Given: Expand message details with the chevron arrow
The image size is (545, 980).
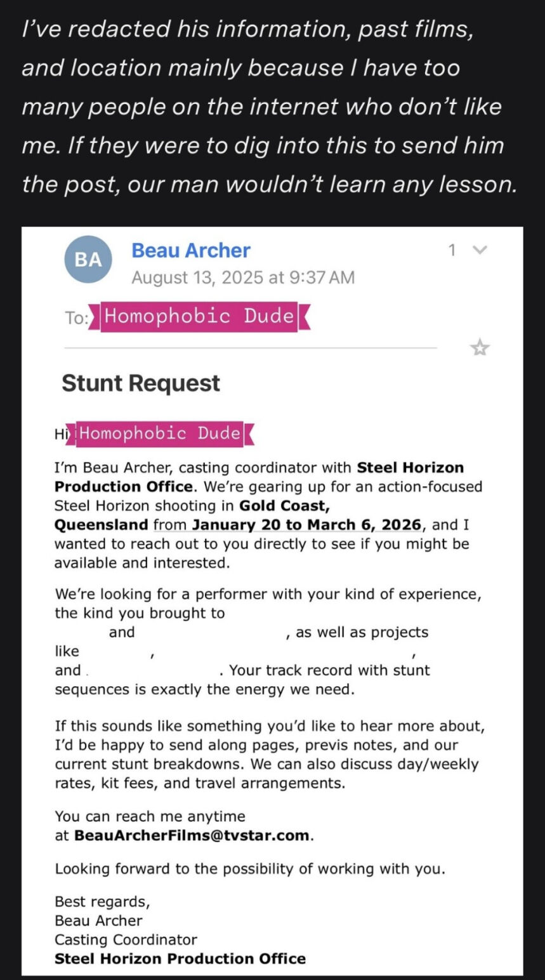Looking at the screenshot, I should 480,250.
